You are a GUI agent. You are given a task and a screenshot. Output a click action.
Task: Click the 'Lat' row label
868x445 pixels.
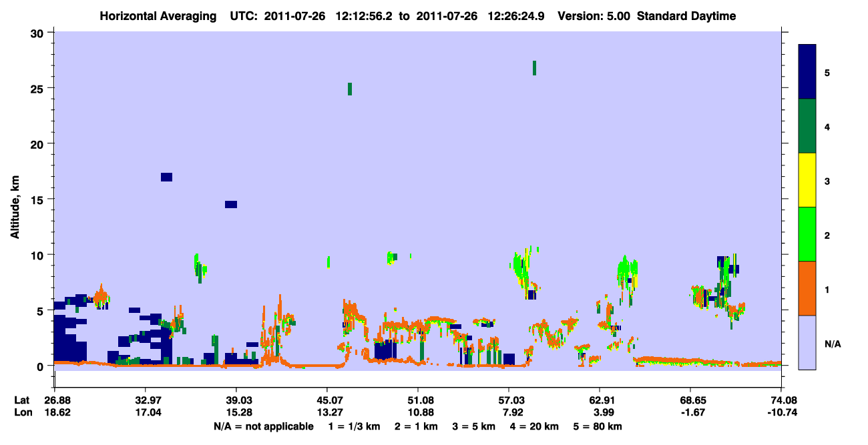21,400
